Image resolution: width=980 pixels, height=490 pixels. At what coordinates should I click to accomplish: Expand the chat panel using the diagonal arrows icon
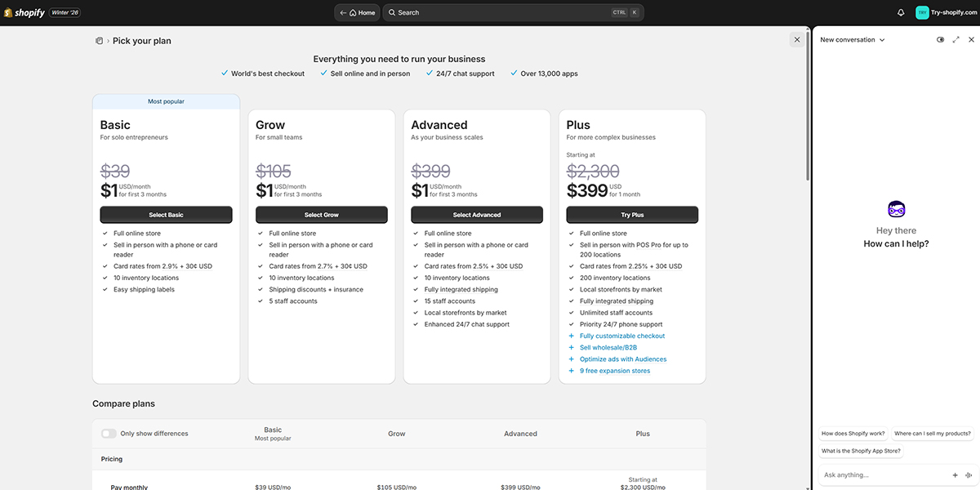point(955,38)
